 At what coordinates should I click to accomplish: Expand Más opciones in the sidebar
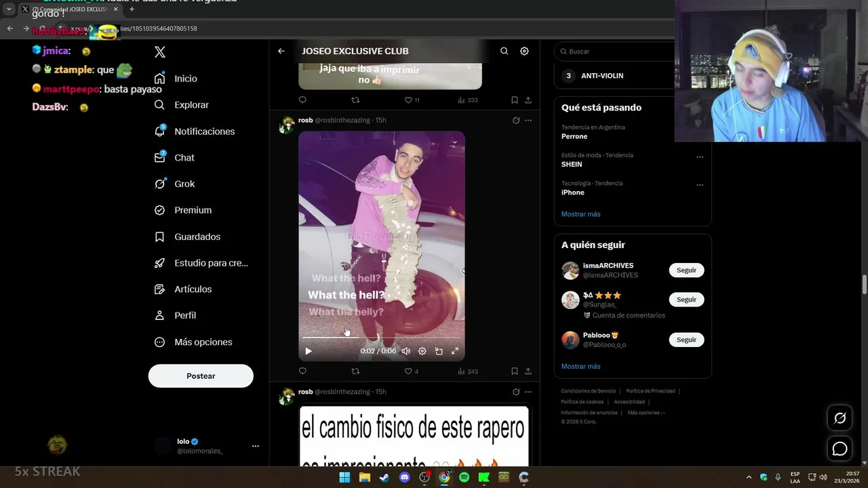tap(193, 342)
